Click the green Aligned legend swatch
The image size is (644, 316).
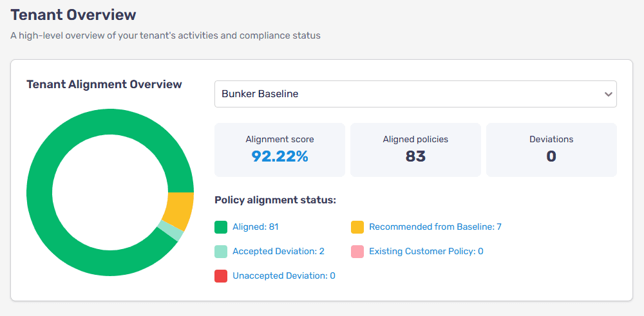tap(221, 227)
